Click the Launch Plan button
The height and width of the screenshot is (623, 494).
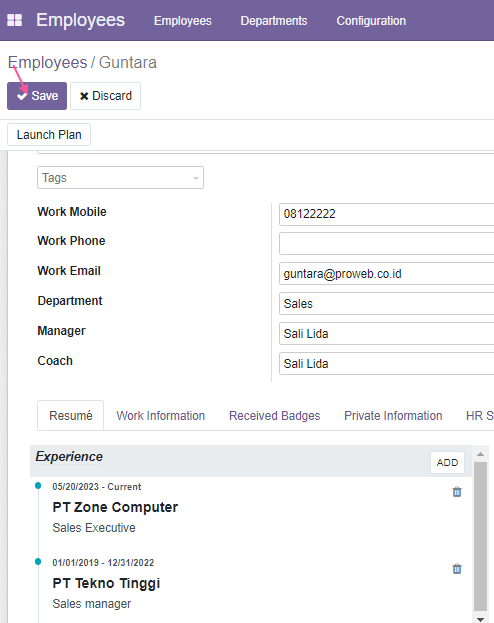coord(49,135)
